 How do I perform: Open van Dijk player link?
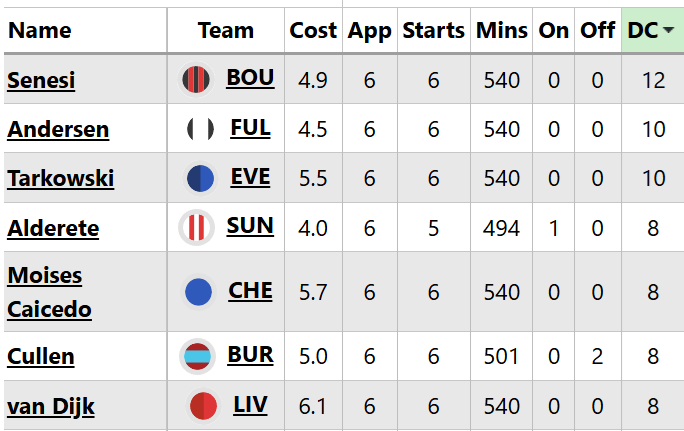click(50, 406)
